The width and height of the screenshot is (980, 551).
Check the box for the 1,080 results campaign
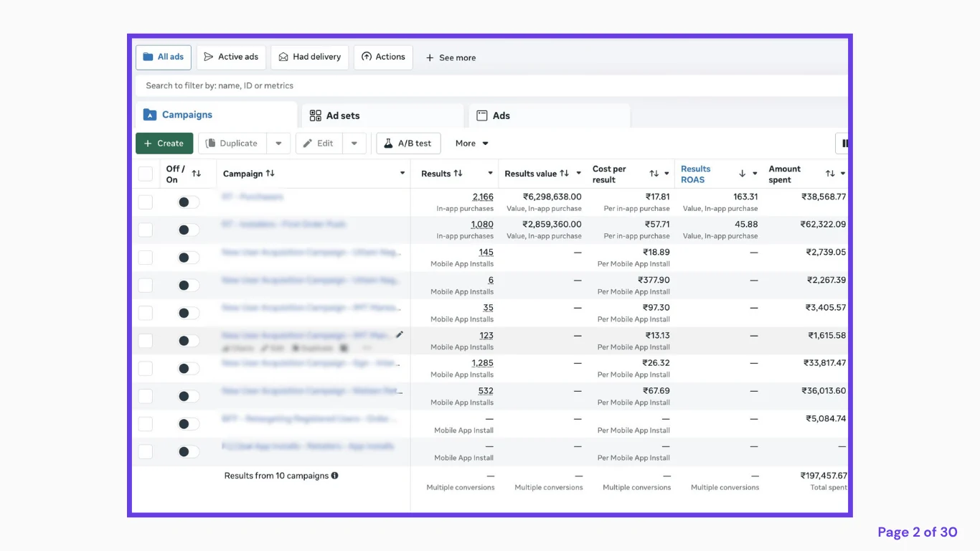[x=146, y=230]
